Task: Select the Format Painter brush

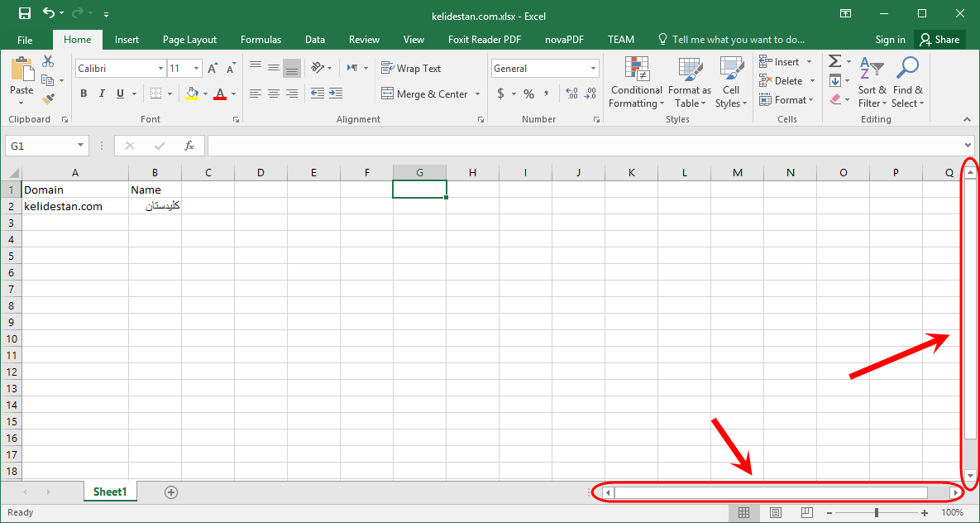Action: tap(48, 98)
